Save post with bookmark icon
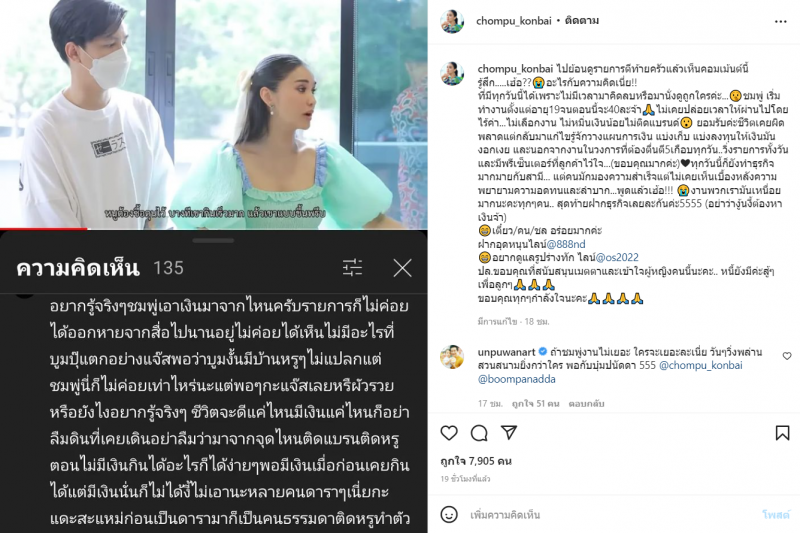The image size is (800, 533). coord(782,433)
